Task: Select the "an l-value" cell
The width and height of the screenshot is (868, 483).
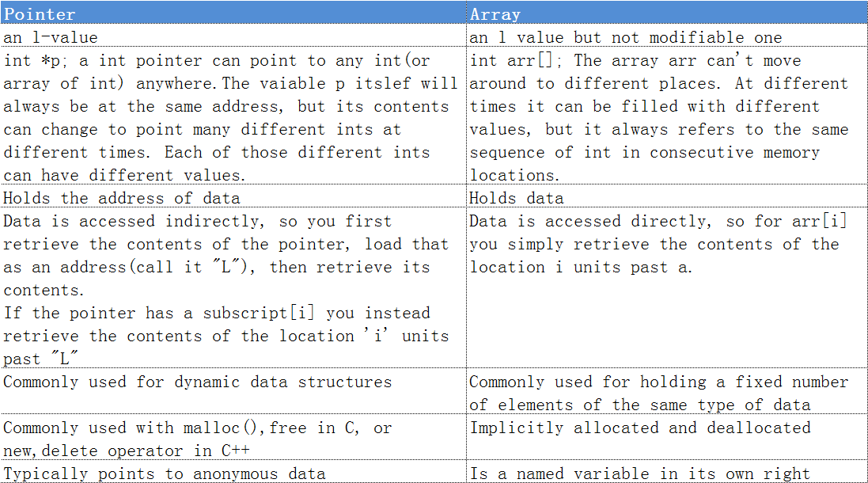Action: 233,37
